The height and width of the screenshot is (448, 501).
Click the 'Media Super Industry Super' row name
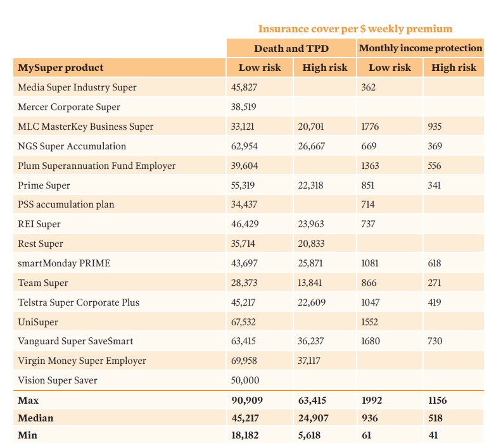click(x=77, y=87)
